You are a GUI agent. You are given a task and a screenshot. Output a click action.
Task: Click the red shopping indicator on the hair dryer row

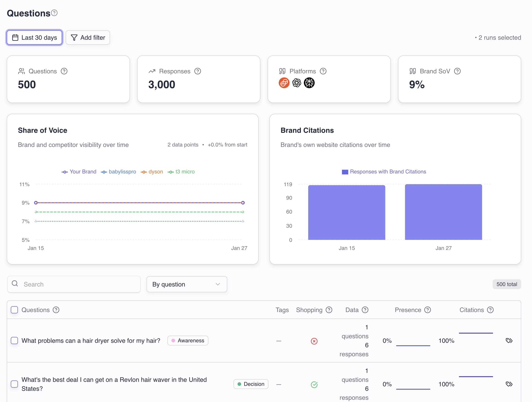tap(314, 341)
